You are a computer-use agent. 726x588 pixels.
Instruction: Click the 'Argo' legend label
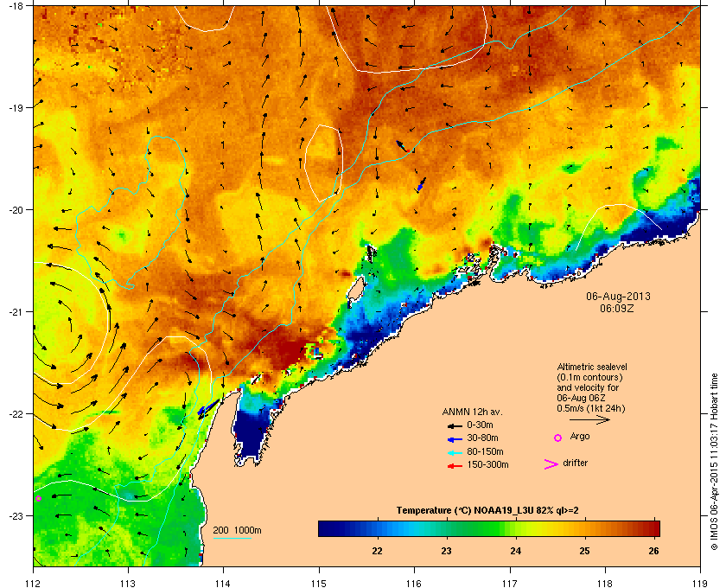point(580,437)
